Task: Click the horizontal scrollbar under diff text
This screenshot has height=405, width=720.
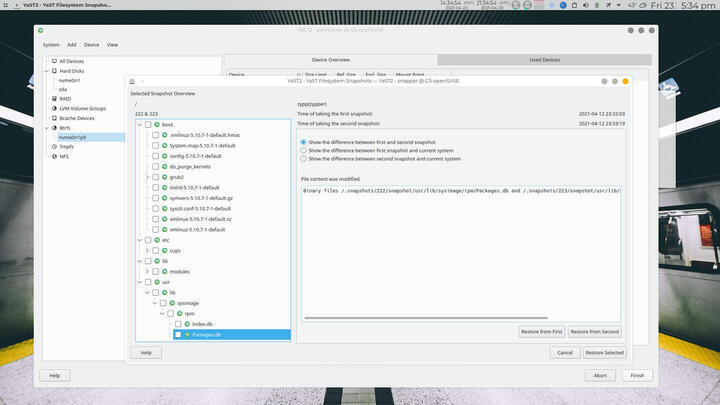Action: [x=426, y=317]
